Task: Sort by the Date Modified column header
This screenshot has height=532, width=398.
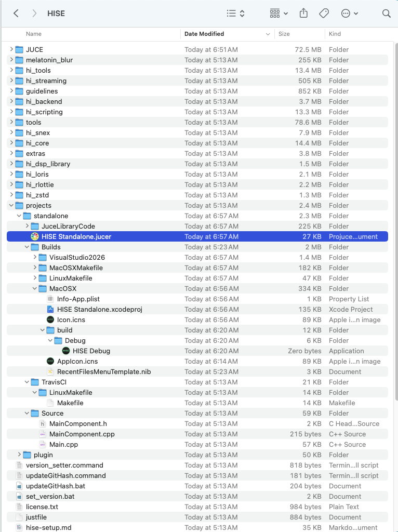Action: tap(204, 34)
